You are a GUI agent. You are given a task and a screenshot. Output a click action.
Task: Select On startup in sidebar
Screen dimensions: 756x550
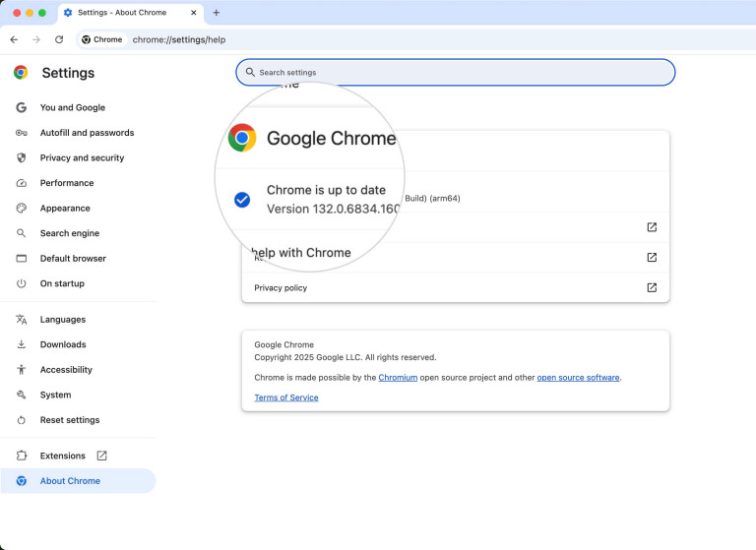[62, 283]
